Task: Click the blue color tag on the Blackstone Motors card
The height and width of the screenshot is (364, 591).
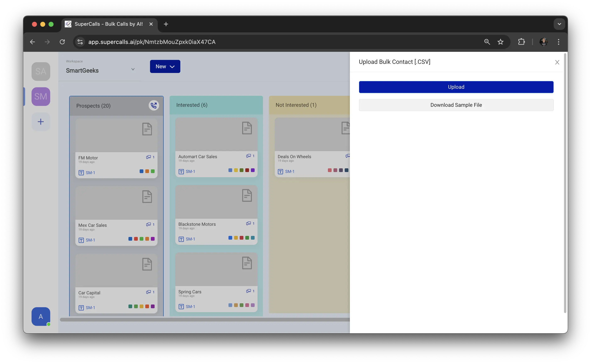Action: coord(230,238)
